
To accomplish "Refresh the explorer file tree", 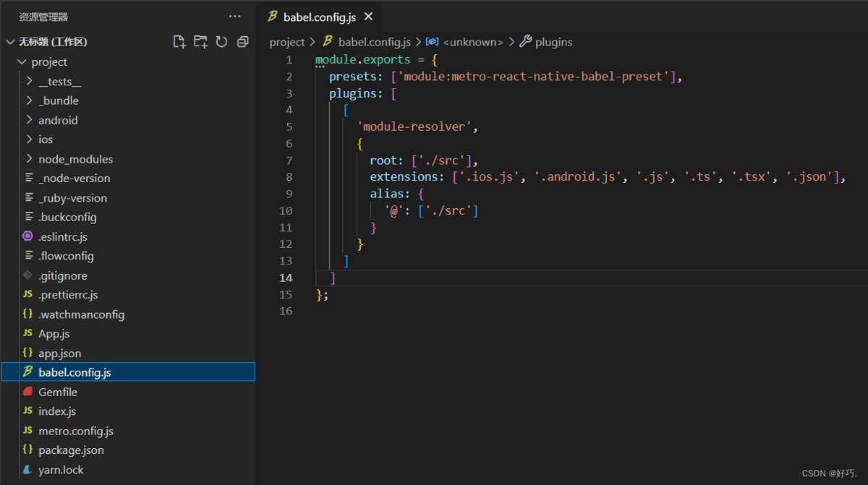I will click(221, 42).
